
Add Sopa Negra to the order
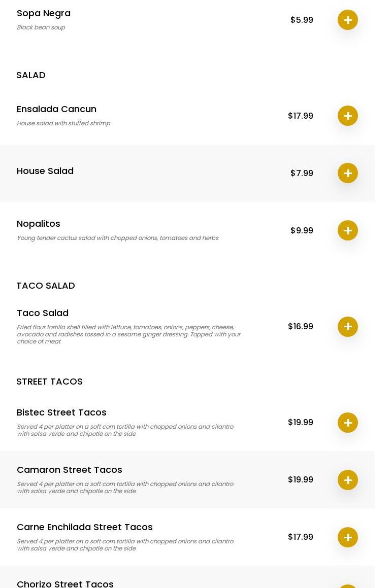pyautogui.click(x=347, y=20)
